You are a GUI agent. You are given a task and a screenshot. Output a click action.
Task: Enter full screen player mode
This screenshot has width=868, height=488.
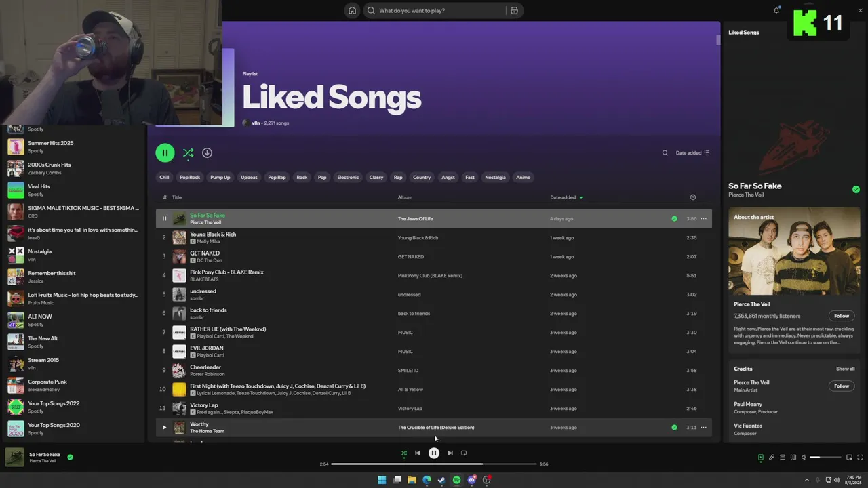tap(860, 457)
